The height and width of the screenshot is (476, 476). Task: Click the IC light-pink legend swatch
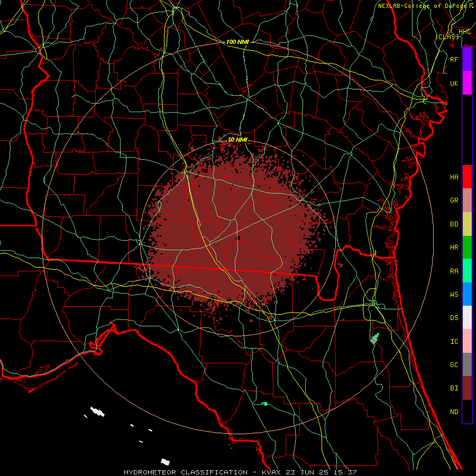467,341
